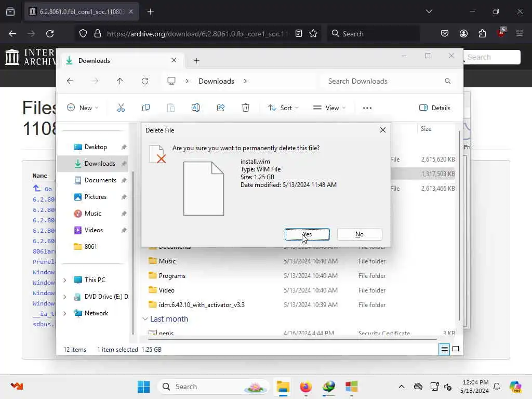Close the Downloads Explorer tab
Viewport: 532px width, 399px height.
(x=174, y=60)
